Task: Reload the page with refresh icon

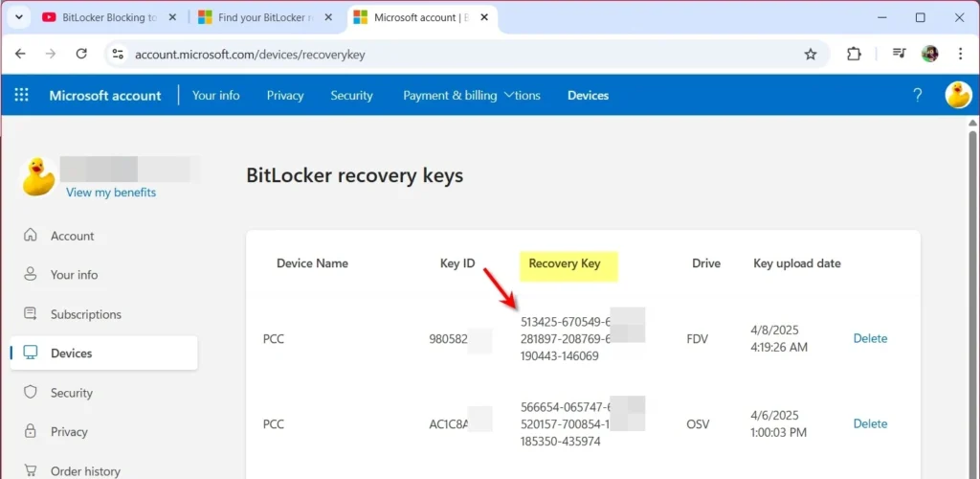Action: (x=81, y=55)
